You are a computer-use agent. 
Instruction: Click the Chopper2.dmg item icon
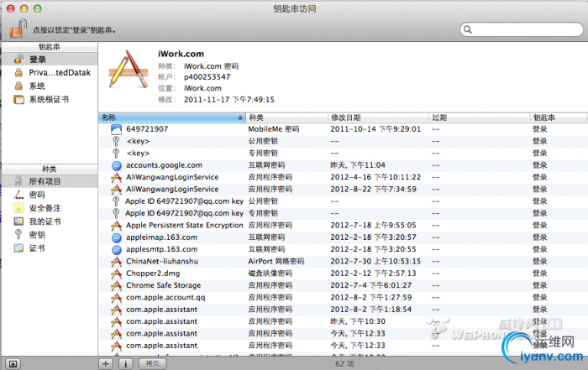116,274
